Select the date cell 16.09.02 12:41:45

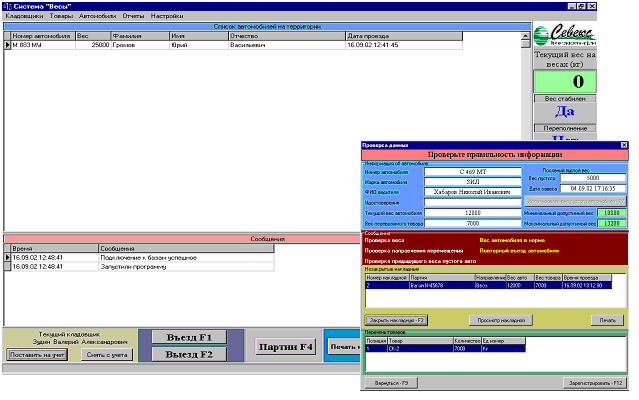tap(404, 45)
